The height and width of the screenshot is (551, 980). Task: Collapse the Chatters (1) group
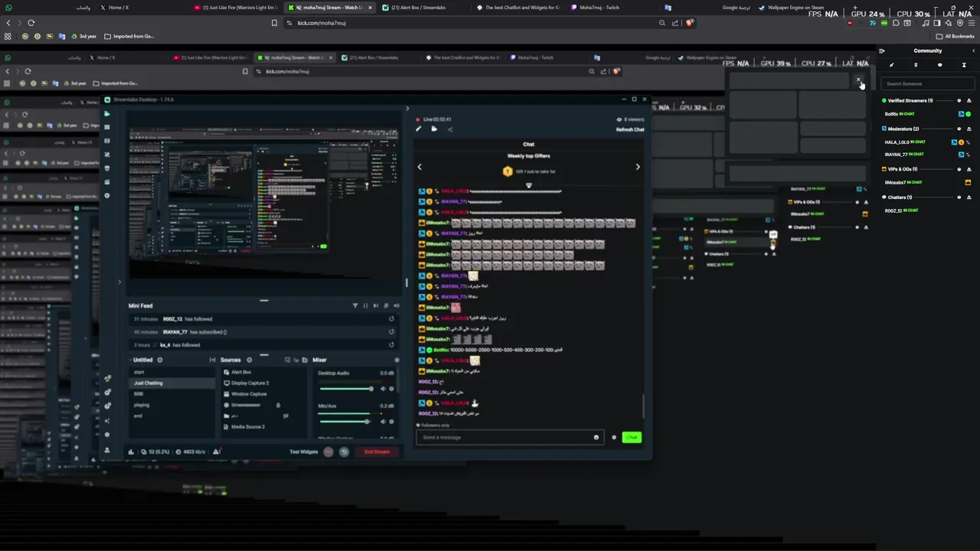(969, 197)
